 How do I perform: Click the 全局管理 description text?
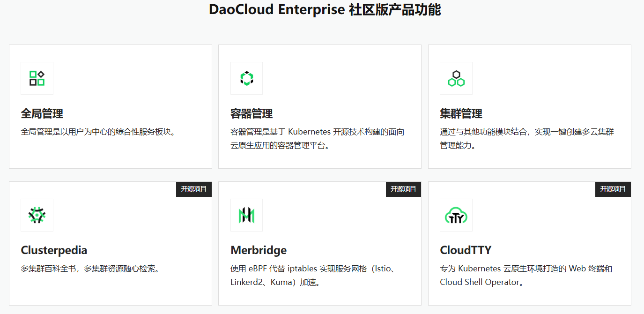coord(98,132)
